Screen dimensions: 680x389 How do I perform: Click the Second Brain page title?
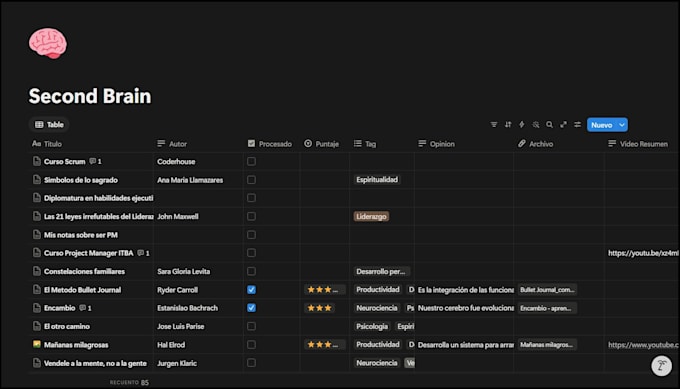pyautogui.click(x=90, y=96)
